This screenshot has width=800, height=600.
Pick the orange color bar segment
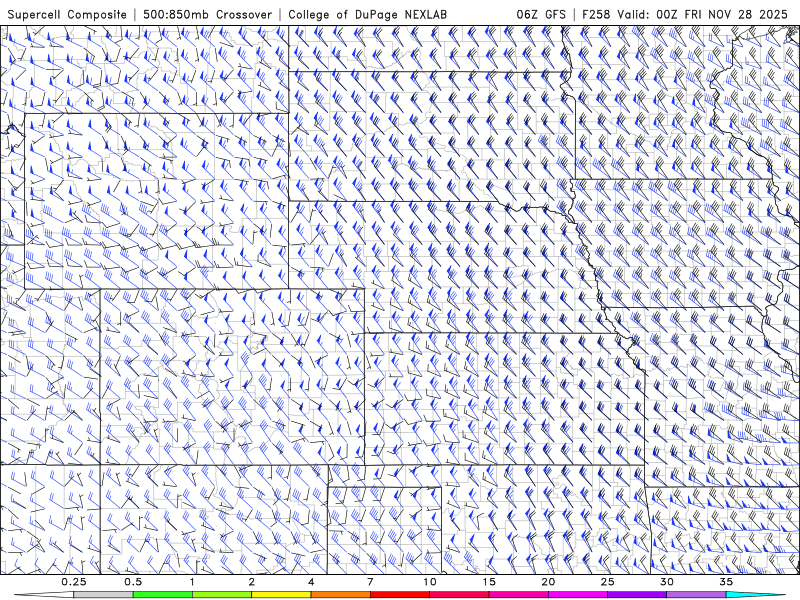click(341, 595)
